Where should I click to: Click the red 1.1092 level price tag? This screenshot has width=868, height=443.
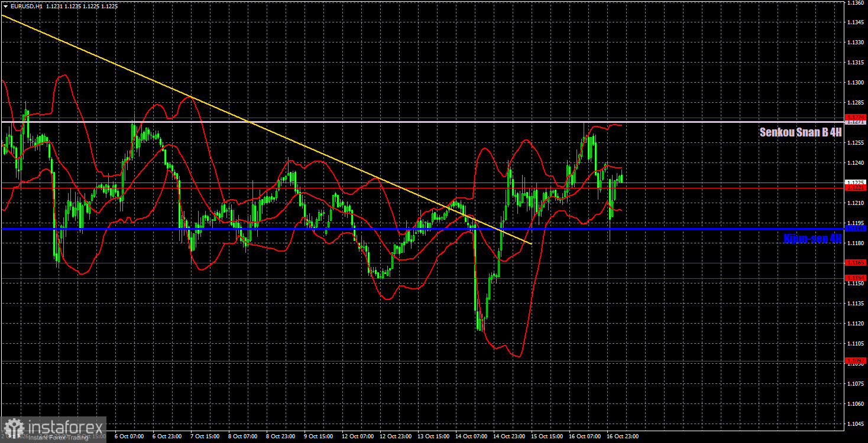click(856, 360)
